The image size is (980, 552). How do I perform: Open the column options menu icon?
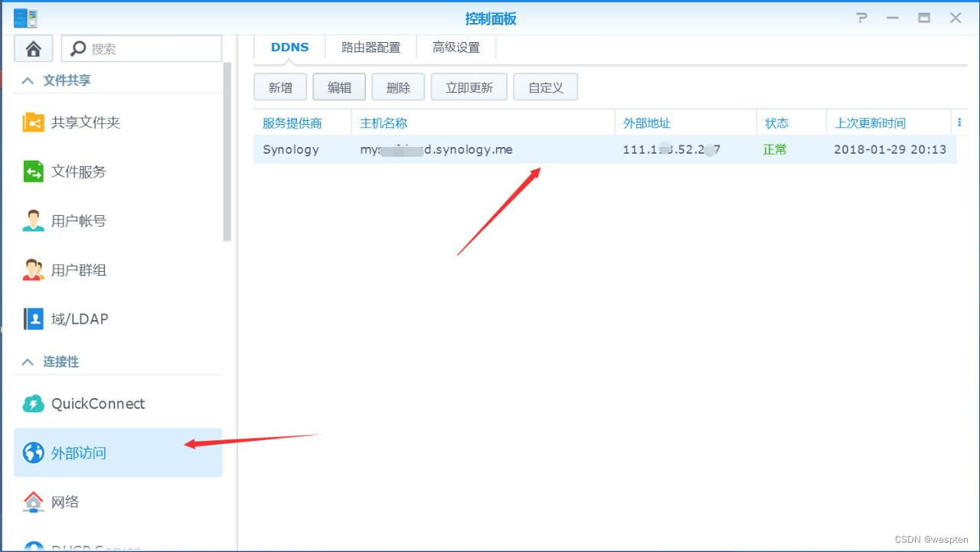[959, 122]
